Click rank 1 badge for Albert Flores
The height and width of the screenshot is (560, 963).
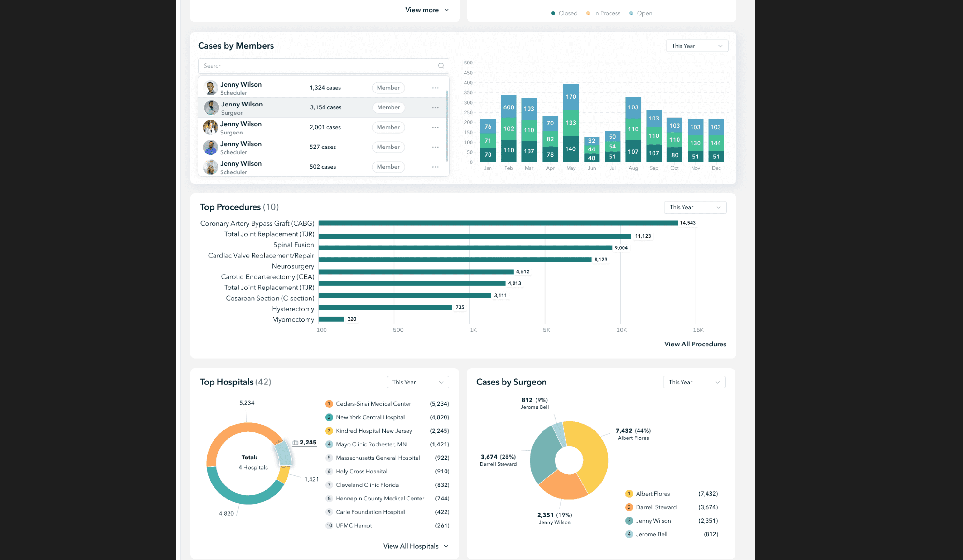629,494
